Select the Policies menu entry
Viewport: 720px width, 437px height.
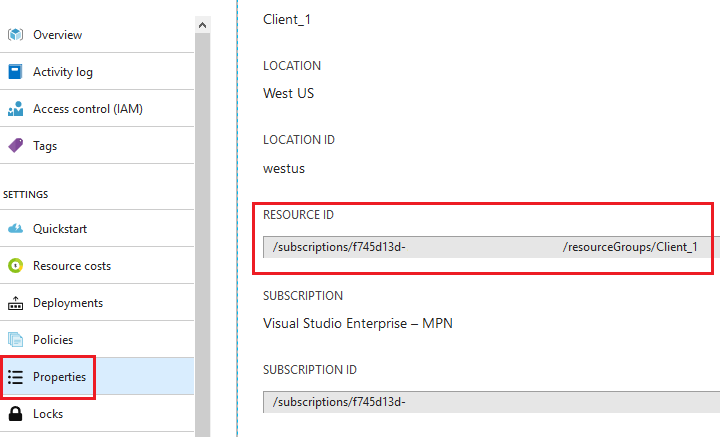[x=97, y=340]
